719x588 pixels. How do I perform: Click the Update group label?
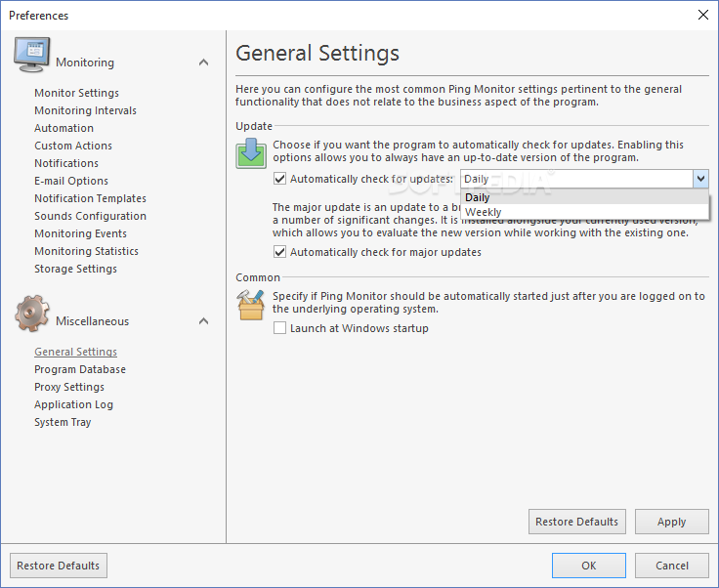tap(254, 126)
